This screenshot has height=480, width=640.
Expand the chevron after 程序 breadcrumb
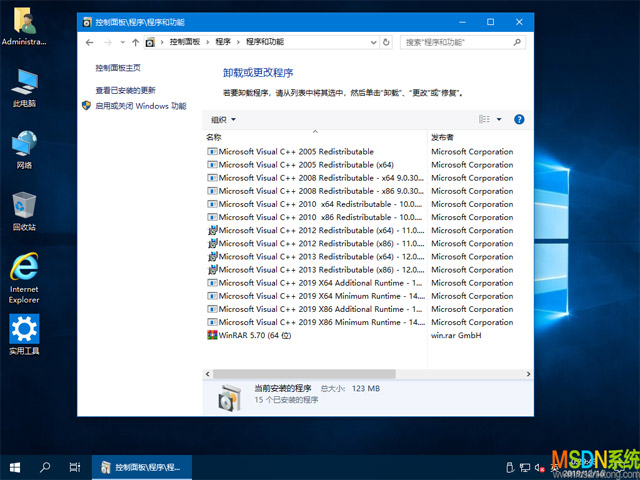(238, 42)
